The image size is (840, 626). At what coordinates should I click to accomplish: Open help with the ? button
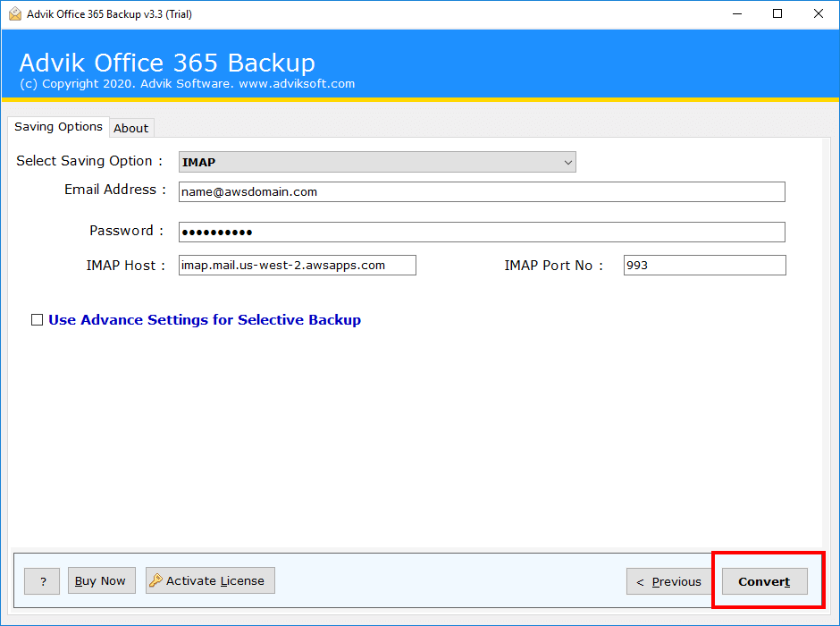click(42, 581)
